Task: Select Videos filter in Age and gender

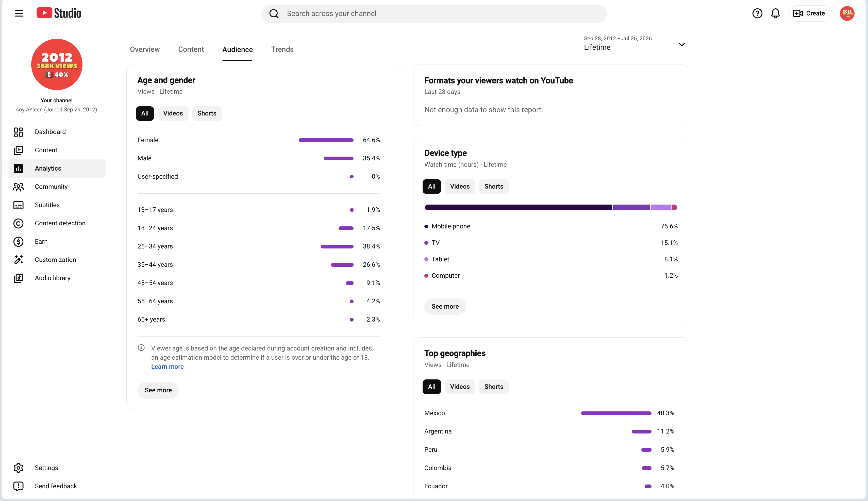Action: pos(173,113)
